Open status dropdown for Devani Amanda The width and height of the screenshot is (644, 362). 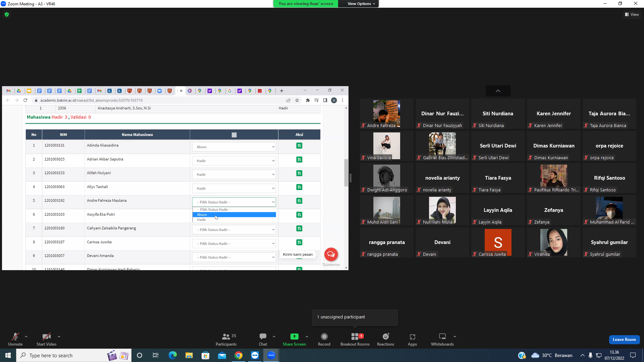click(234, 257)
